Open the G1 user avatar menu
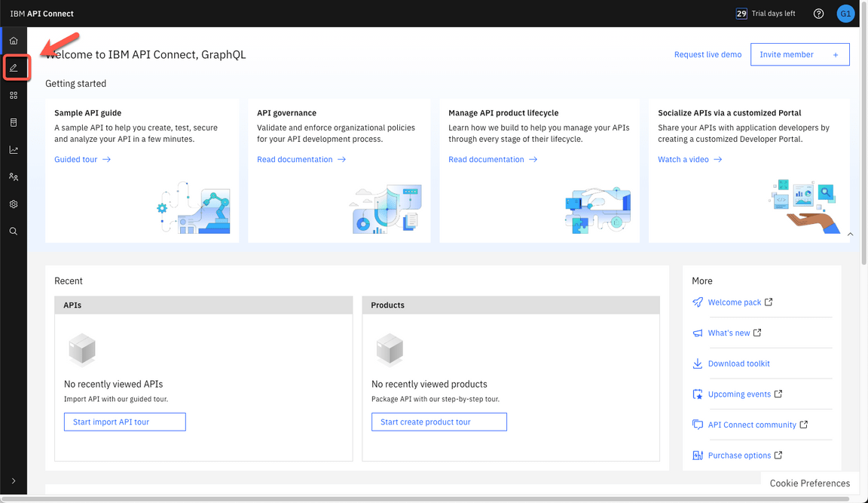Screen dimensions: 868x503 pyautogui.click(x=845, y=14)
